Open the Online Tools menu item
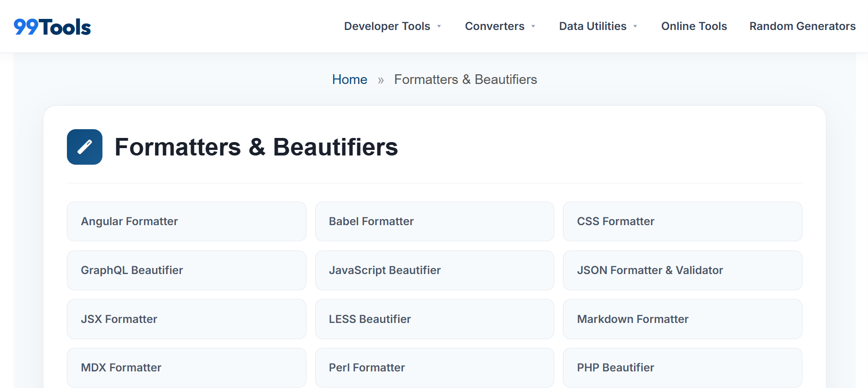Image resolution: width=868 pixels, height=388 pixels. point(694,26)
